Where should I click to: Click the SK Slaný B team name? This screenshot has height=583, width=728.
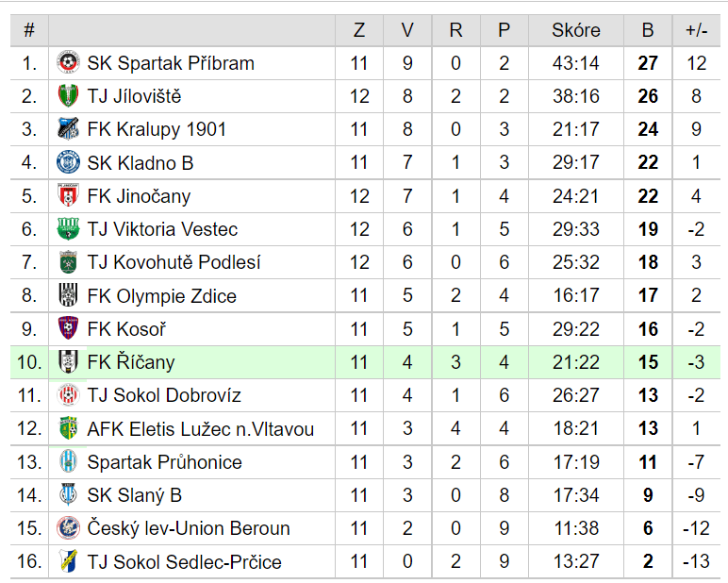[135, 495]
